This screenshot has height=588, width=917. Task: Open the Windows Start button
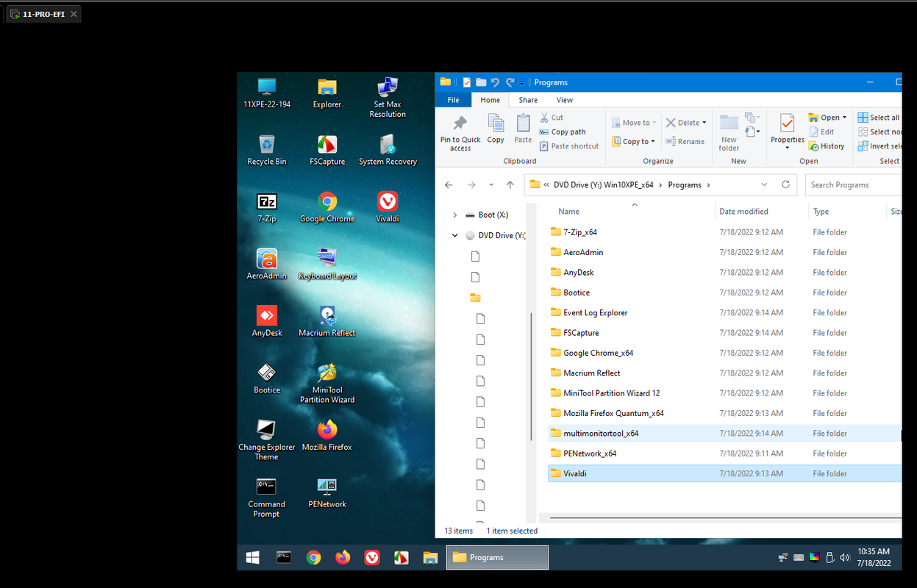[252, 557]
